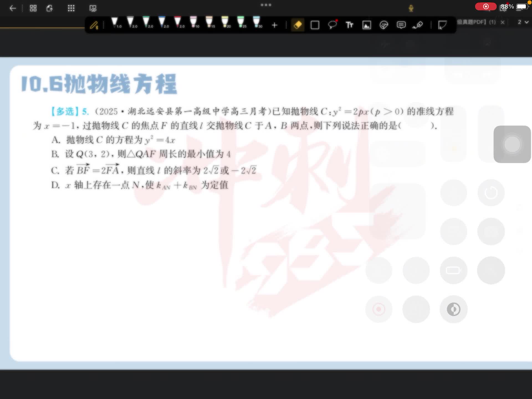Open the thumbnails grid view
This screenshot has height=399, width=532.
[33, 8]
